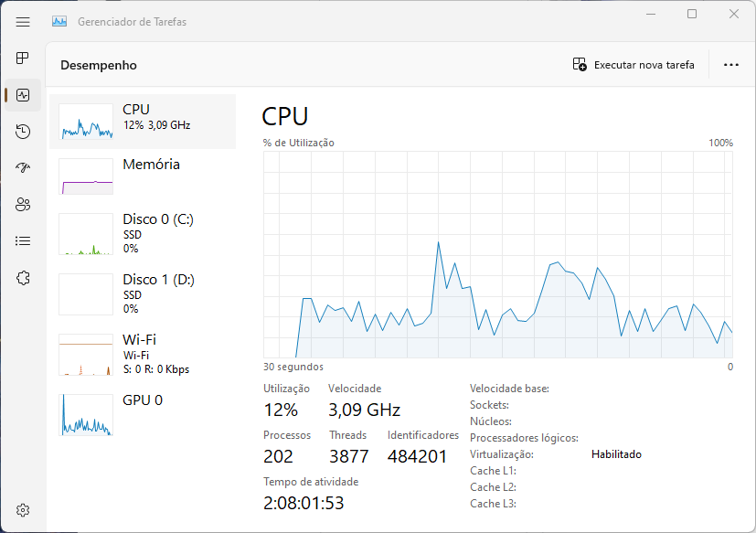This screenshot has height=533, width=756.
Task: Open the hamburger navigation menu
Action: [x=23, y=22]
